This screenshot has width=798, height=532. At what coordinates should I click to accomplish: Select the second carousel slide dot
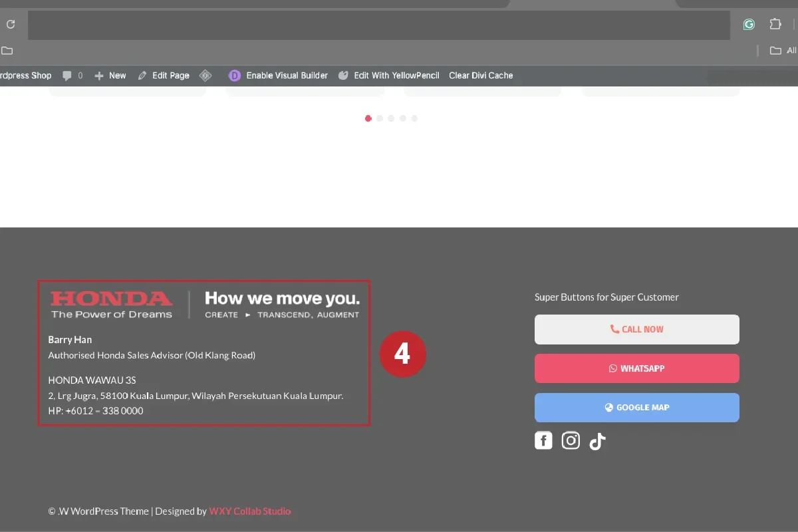pos(380,118)
